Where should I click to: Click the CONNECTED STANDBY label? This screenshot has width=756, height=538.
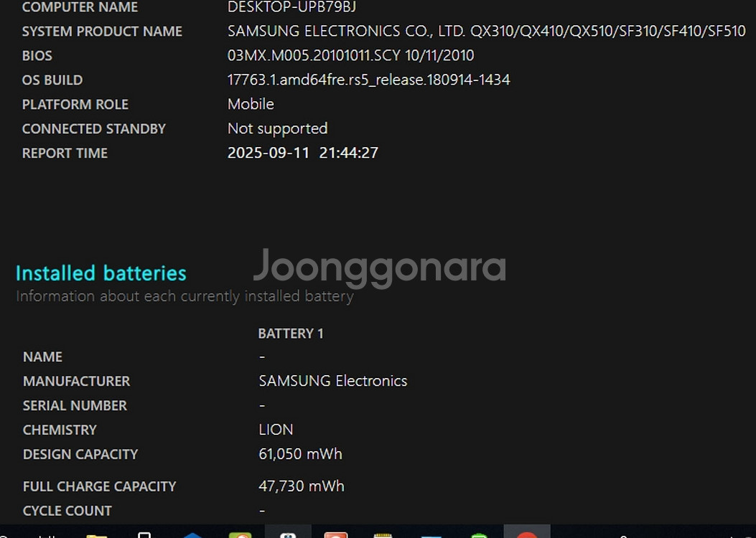coord(94,129)
